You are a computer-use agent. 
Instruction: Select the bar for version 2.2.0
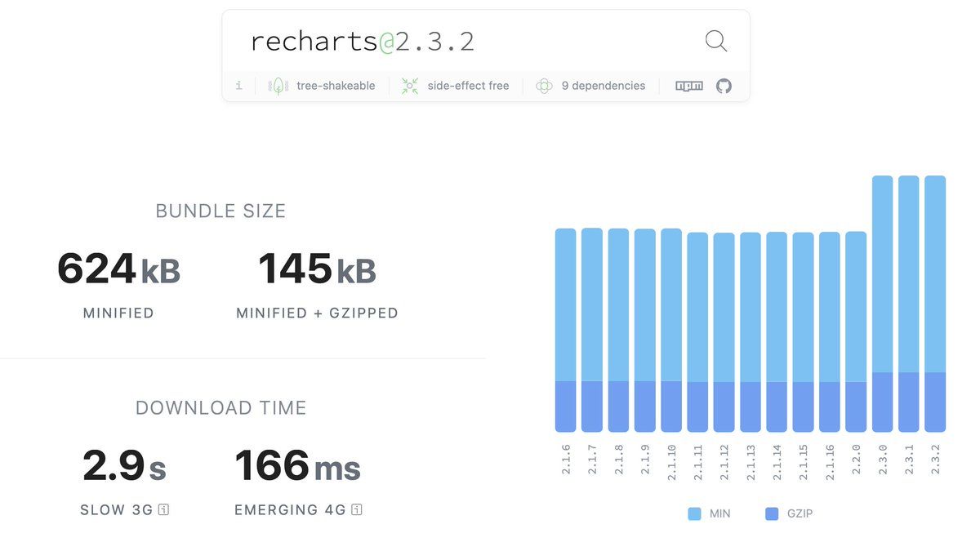pos(856,331)
